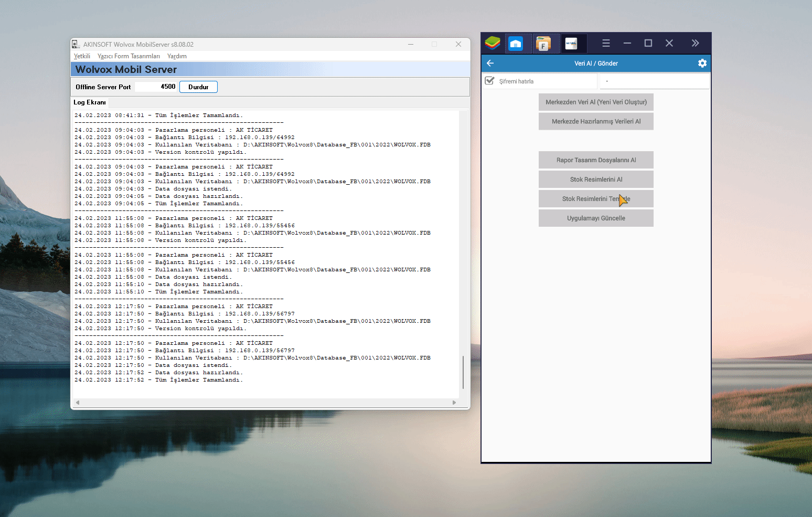Click the log horizontal scrollbar right arrow
812x517 pixels.
click(x=454, y=403)
